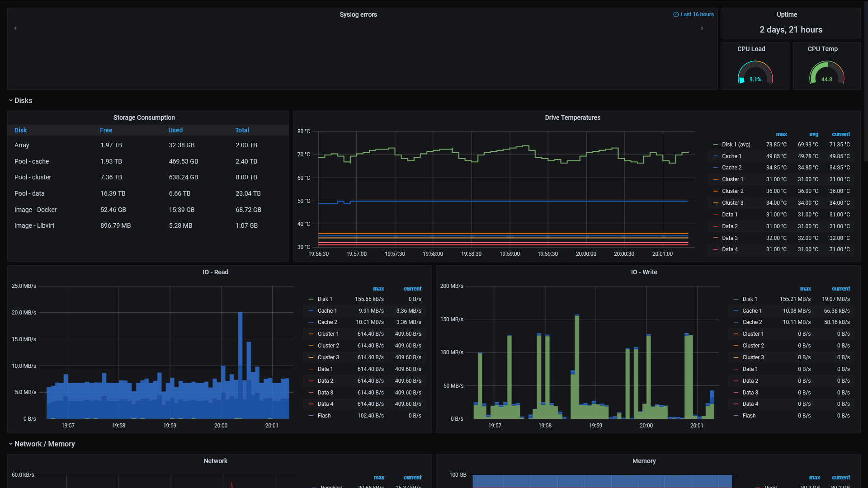Click the left arrow in Syslog errors
This screenshot has width=868, height=488.
(x=15, y=28)
